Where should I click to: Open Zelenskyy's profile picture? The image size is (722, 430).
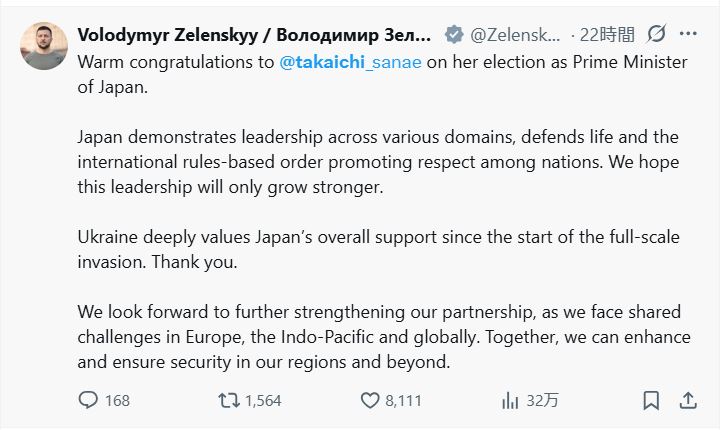click(x=43, y=43)
